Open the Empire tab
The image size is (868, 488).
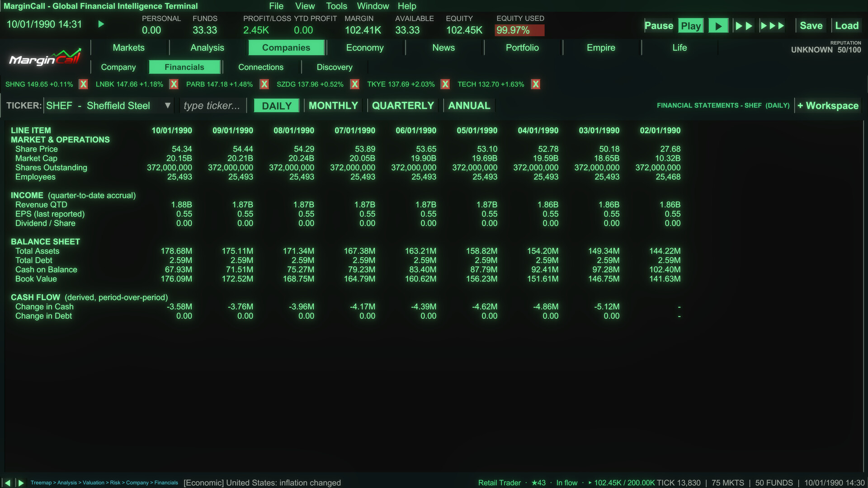pos(601,47)
